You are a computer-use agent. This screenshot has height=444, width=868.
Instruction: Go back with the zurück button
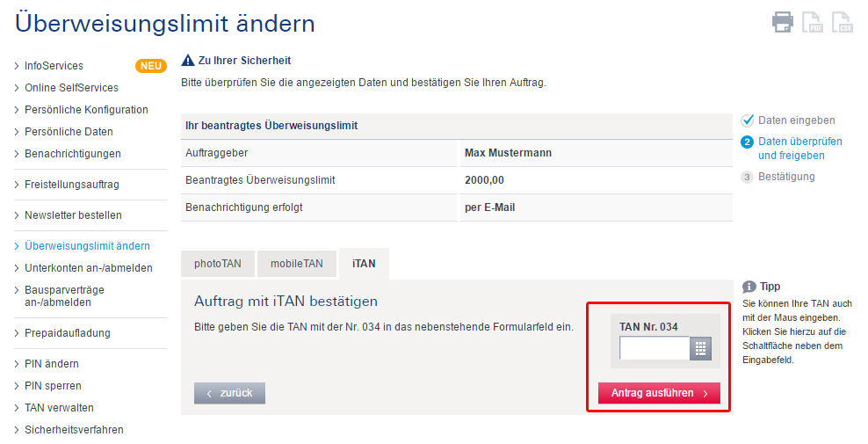[229, 393]
